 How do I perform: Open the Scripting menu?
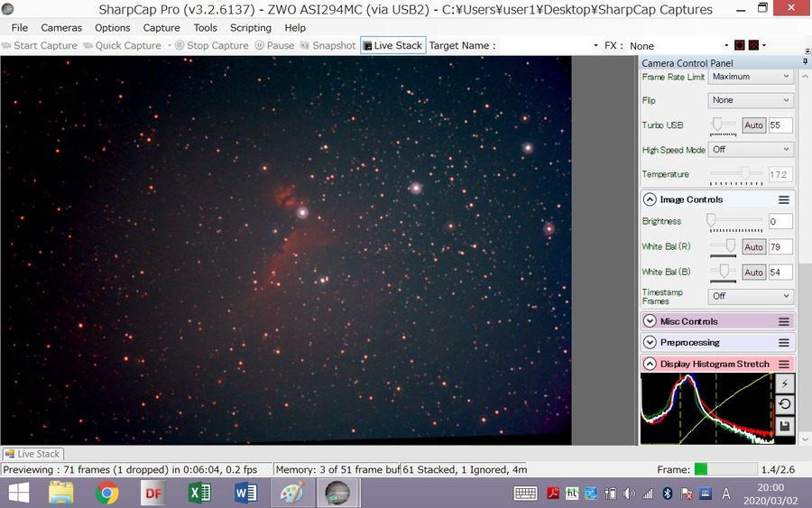click(x=251, y=28)
